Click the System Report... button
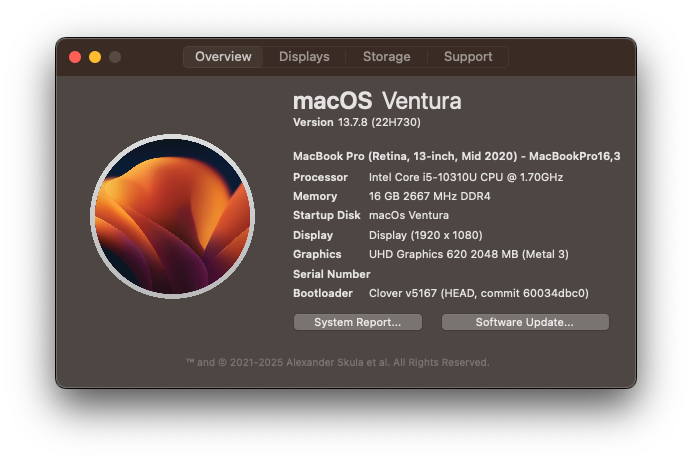 coord(357,322)
